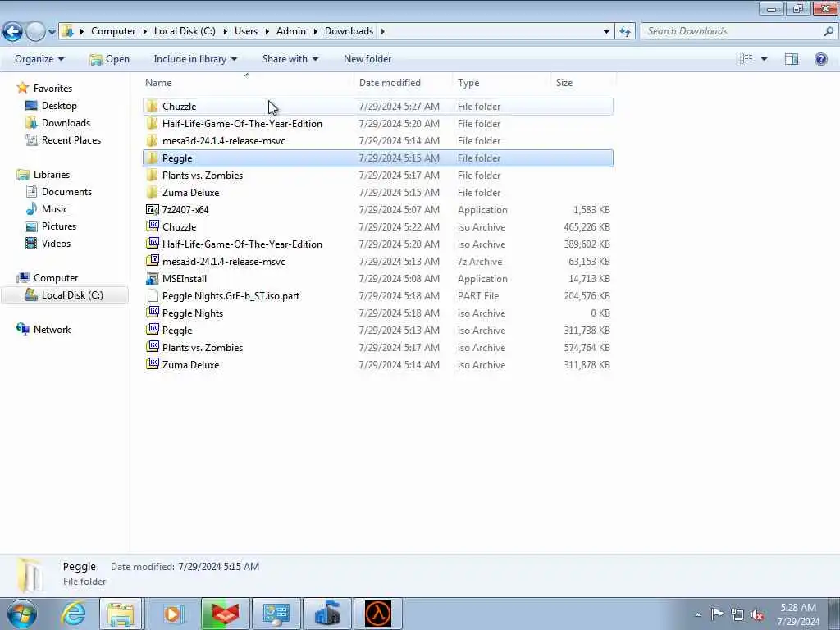Select Half-Life-Game-Of-The-Year-Edition iso archive icon
840x630 pixels.
[152, 244]
